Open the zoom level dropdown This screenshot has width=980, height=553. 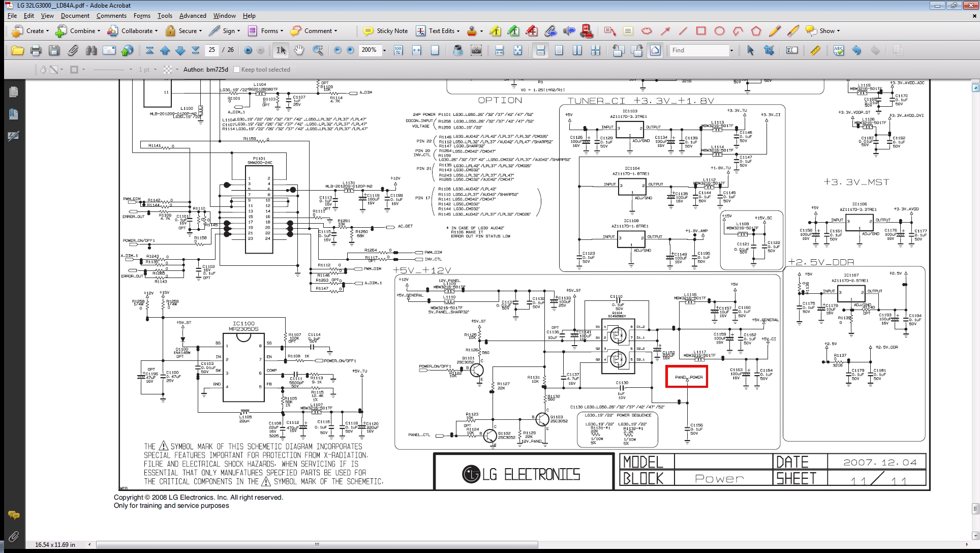pyautogui.click(x=384, y=50)
